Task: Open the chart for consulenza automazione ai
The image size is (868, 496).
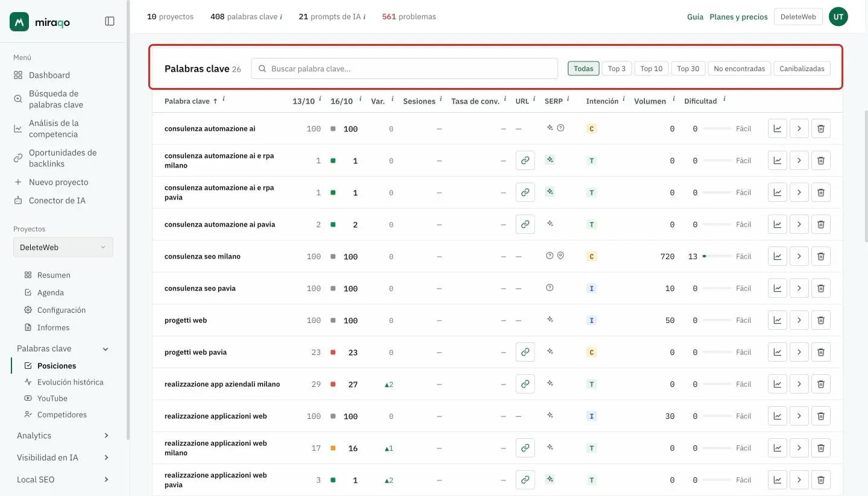Action: (x=778, y=128)
